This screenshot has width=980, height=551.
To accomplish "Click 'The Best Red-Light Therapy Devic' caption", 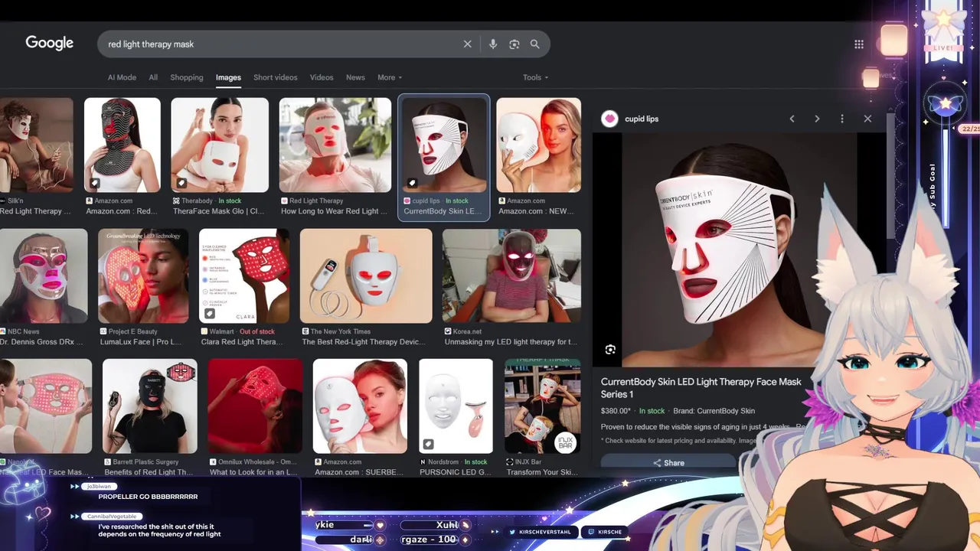I will pyautogui.click(x=364, y=342).
